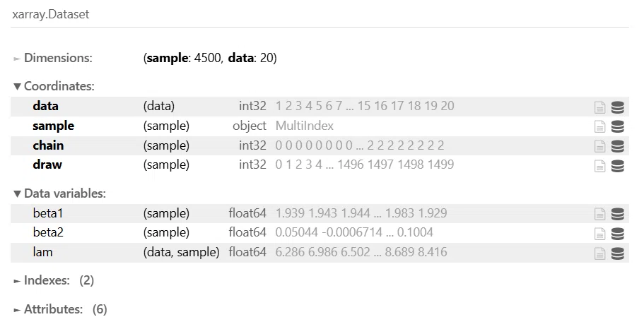Click the xarray.Dataset header text
Viewport: 644px width, 329px height.
[50, 14]
